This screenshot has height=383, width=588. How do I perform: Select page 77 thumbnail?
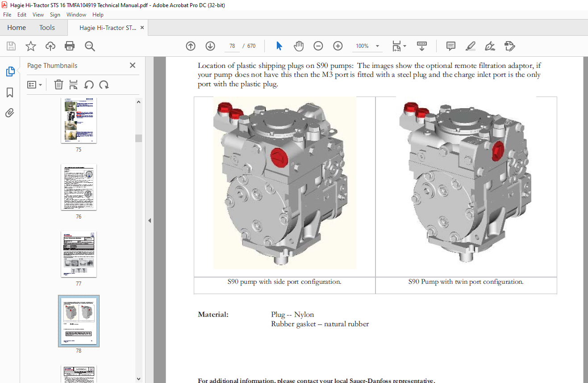(79, 254)
